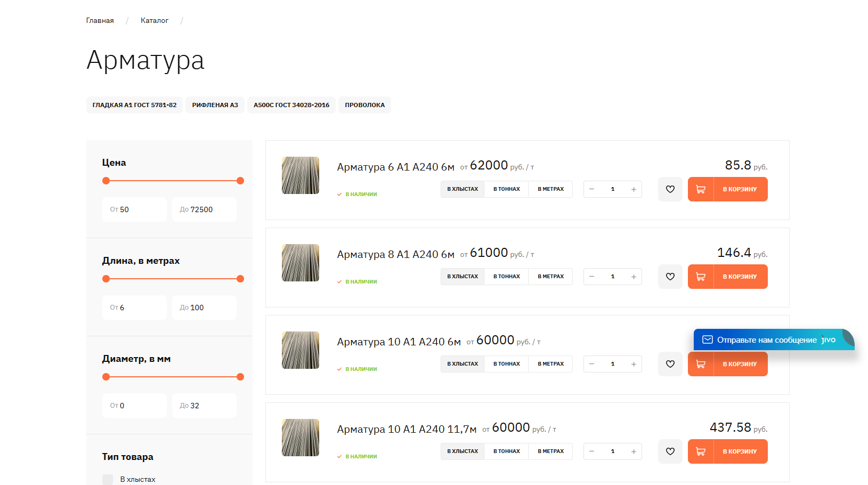This screenshot has height=485, width=868.
Task: Click the right handle of the Цена slider
Action: [x=240, y=181]
